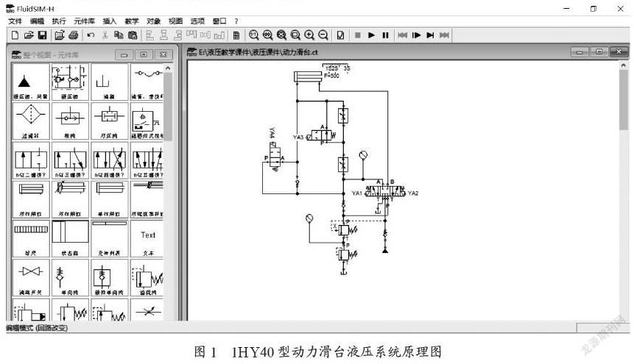Click the Zoom In plus magnifier icon
The height and width of the screenshot is (364, 634).
pyautogui.click(x=309, y=35)
